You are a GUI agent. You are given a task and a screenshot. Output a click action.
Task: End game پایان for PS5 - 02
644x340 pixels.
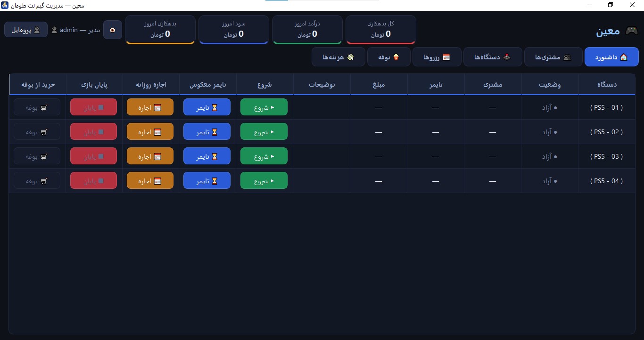[x=93, y=131]
